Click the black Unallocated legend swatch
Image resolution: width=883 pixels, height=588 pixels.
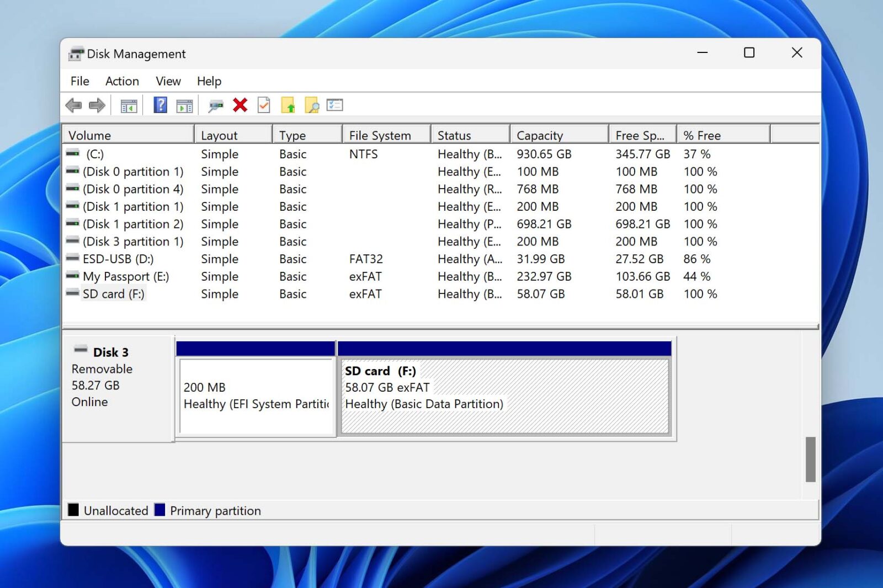click(x=73, y=510)
